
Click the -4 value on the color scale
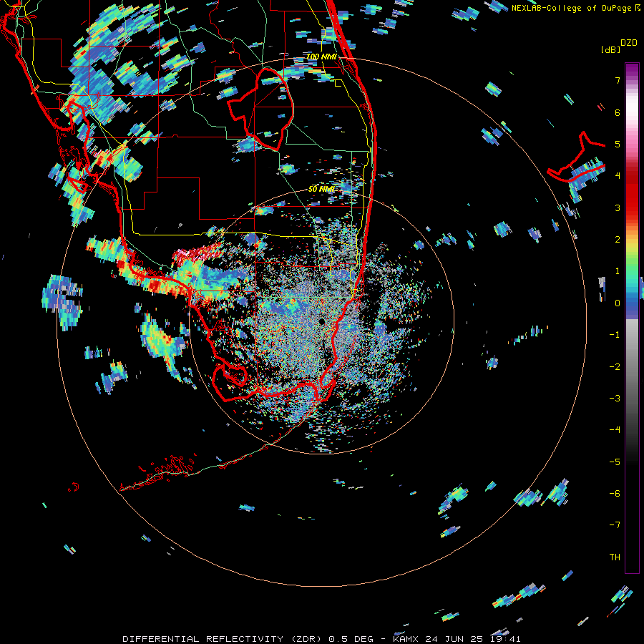[x=615, y=430]
